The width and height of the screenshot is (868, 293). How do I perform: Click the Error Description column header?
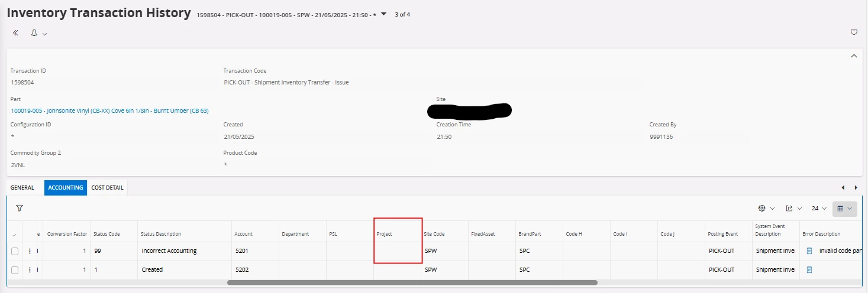point(821,234)
